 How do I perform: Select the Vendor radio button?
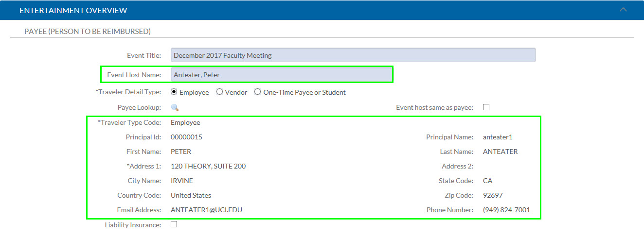pyautogui.click(x=219, y=92)
